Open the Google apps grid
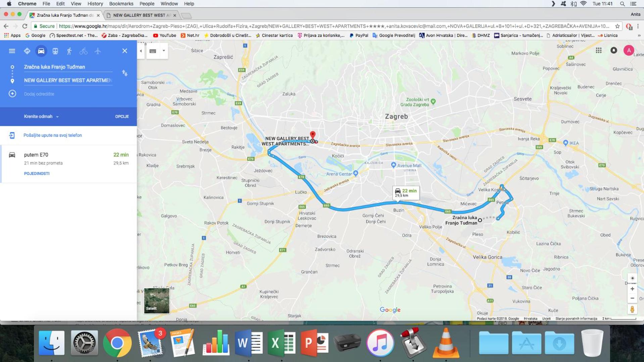 [x=598, y=51]
